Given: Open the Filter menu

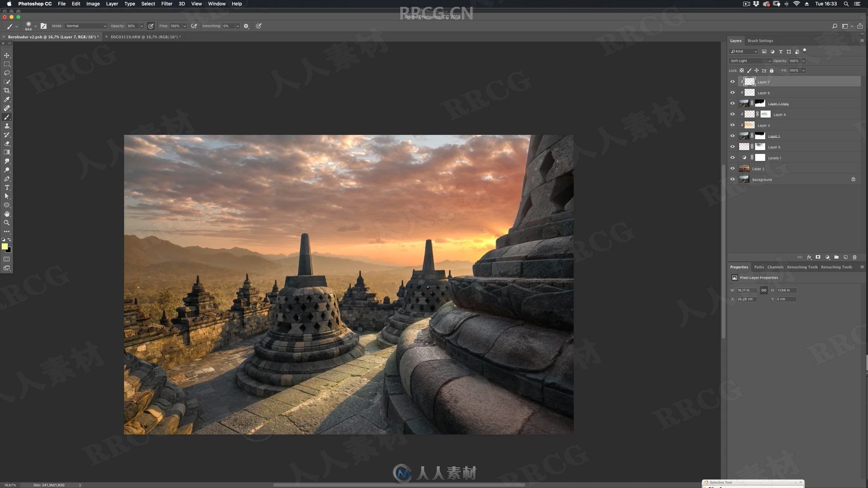Looking at the screenshot, I should pos(166,4).
